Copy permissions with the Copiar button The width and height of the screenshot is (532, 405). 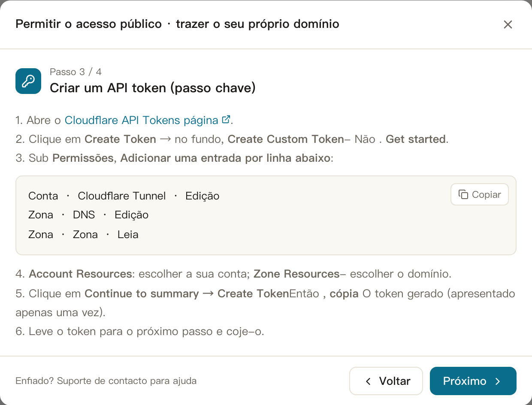(480, 194)
